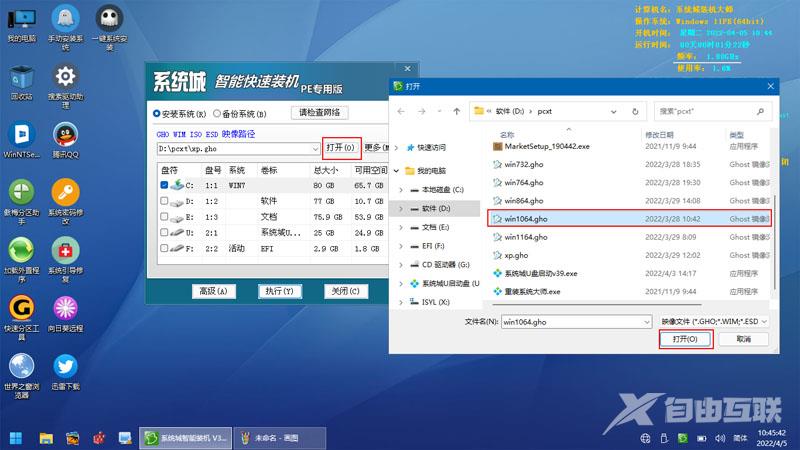Click 取消 in the file dialog
This screenshot has width=800, height=450.
pos(743,339)
